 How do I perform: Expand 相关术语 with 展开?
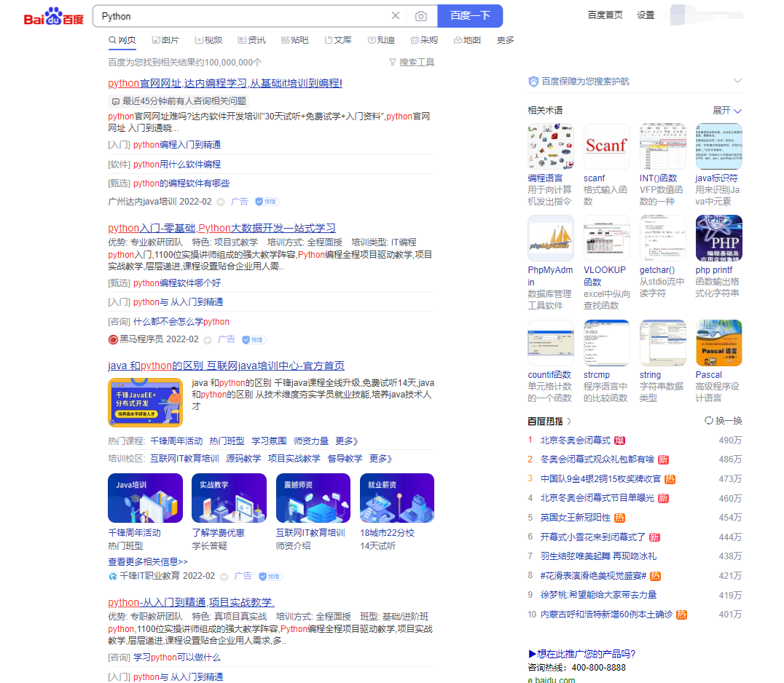[x=727, y=111]
